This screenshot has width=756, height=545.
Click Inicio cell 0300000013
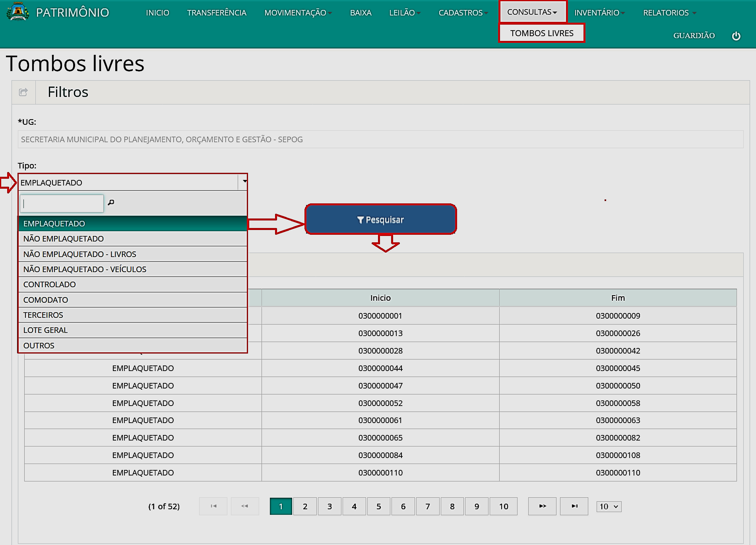click(380, 333)
